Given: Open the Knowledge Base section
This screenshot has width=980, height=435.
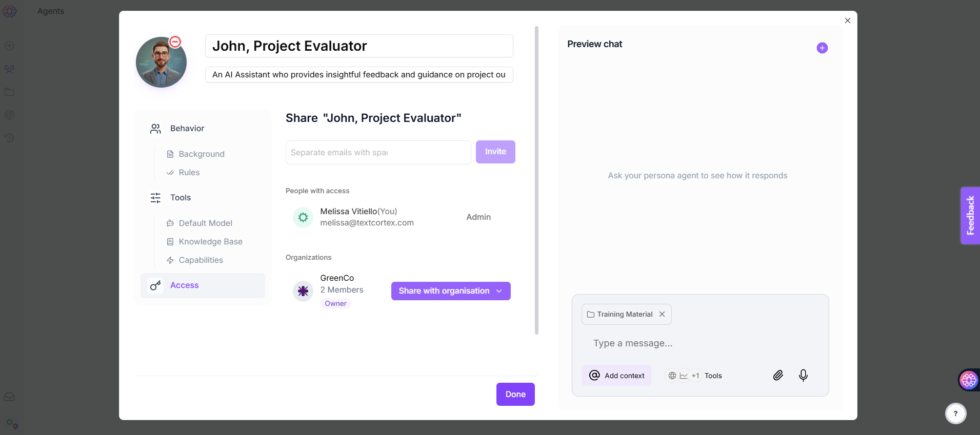Looking at the screenshot, I should point(210,242).
